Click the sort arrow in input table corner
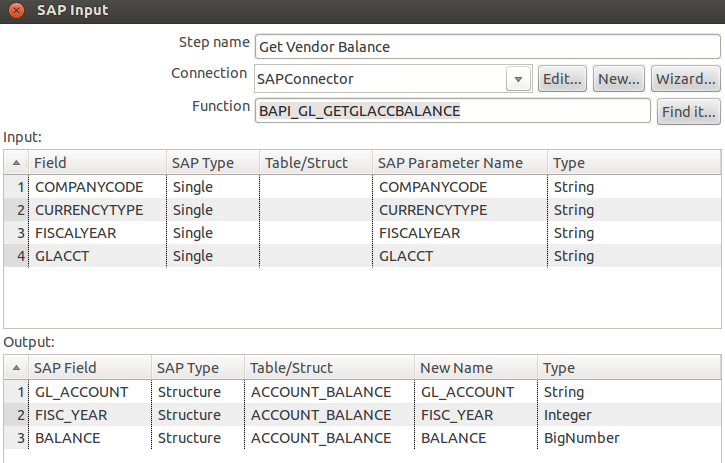The image size is (725, 463). coord(15,163)
